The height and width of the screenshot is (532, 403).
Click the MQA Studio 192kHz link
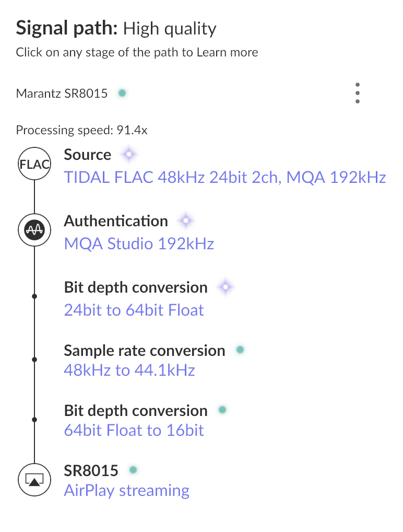pyautogui.click(x=139, y=244)
